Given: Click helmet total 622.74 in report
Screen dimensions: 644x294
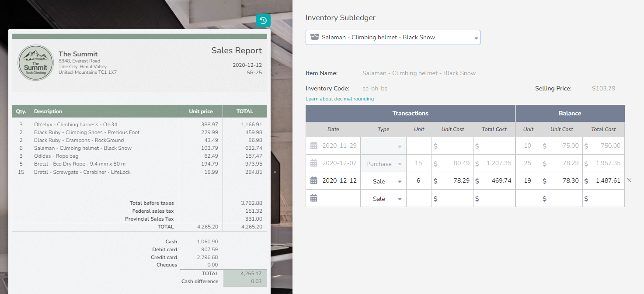Looking at the screenshot, I should (x=254, y=148).
